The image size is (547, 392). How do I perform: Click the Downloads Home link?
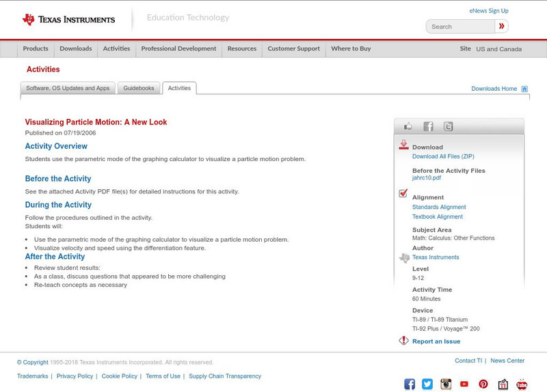pos(494,89)
